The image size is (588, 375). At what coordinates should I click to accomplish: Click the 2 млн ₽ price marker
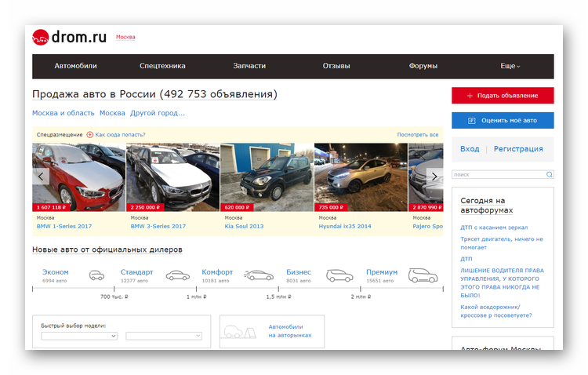[x=361, y=297]
